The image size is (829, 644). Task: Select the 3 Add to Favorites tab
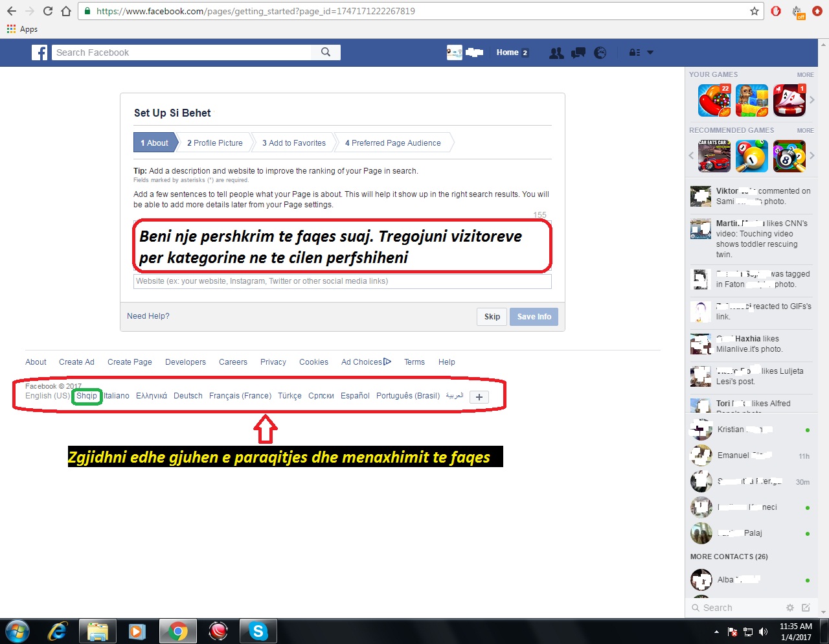tap(294, 143)
